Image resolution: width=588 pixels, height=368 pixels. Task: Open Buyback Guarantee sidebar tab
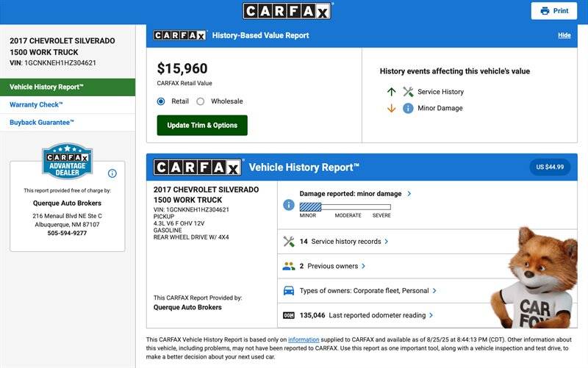(x=68, y=123)
